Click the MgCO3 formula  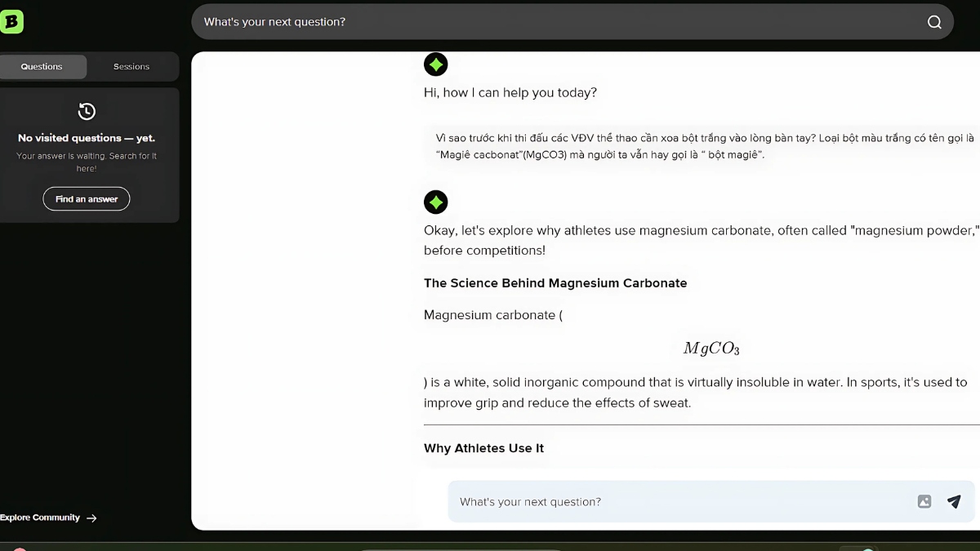(711, 349)
